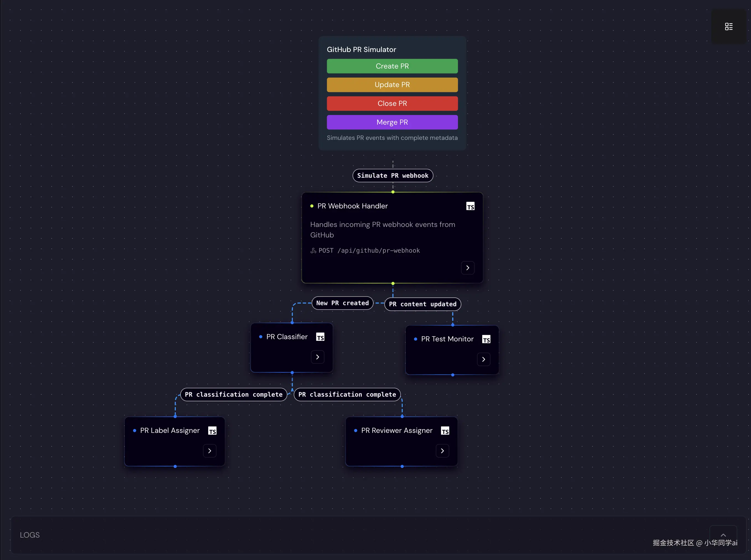Click green status dot on PR Webhook Handler
This screenshot has width=751, height=560.
point(312,206)
